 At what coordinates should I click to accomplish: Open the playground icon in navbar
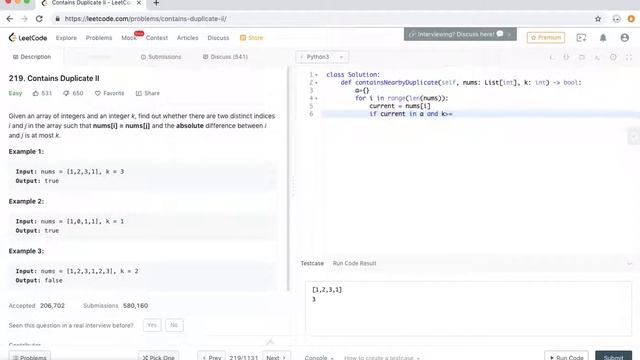point(581,38)
